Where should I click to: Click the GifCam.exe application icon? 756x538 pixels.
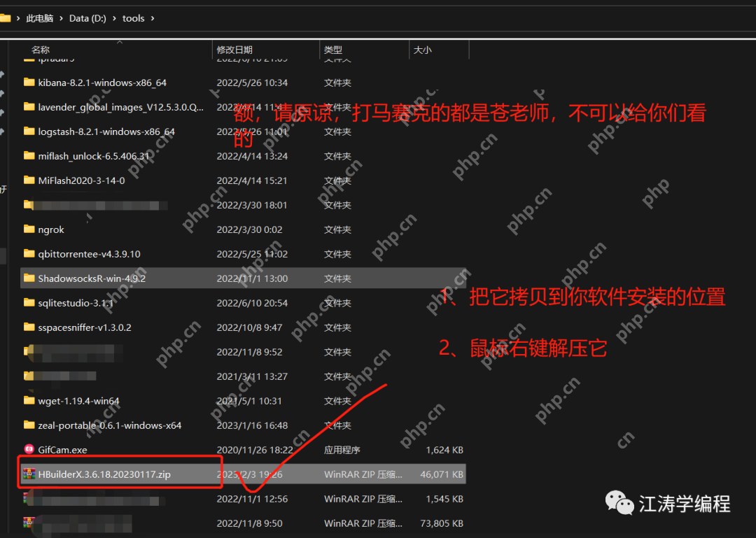click(29, 450)
